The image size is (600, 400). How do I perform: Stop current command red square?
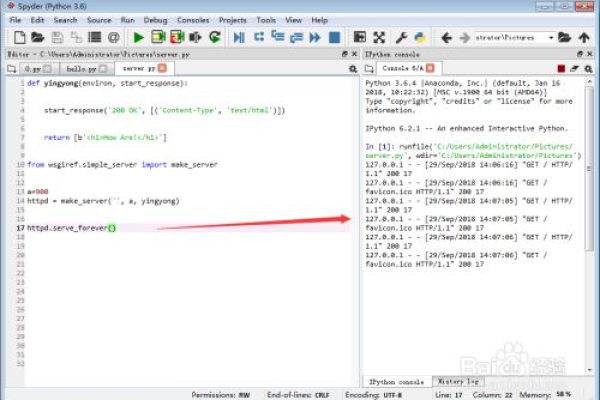click(x=561, y=69)
